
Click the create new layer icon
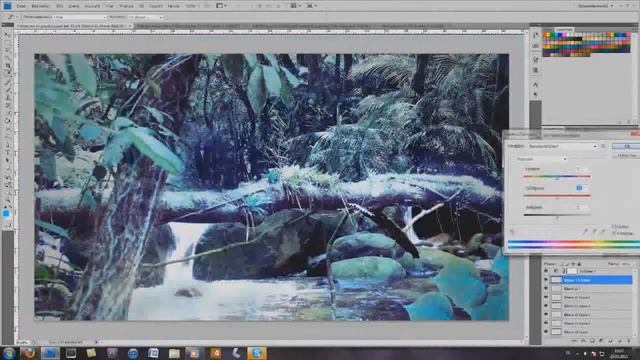tap(619, 340)
